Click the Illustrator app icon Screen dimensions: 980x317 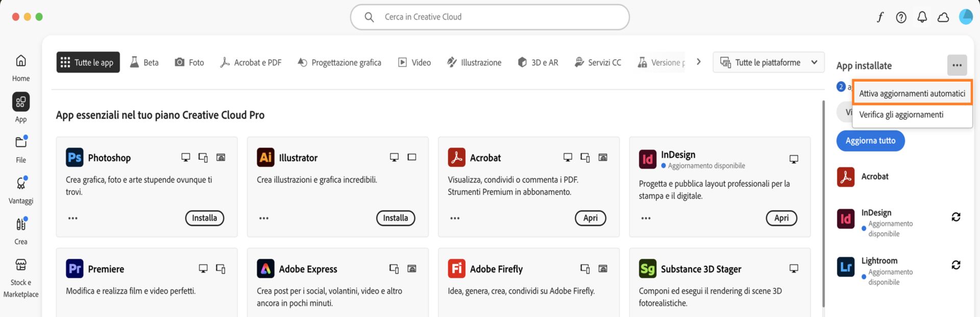tap(265, 157)
